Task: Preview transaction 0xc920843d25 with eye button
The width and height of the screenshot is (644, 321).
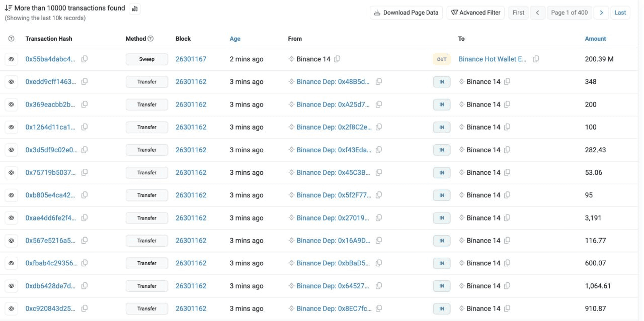Action: [12, 308]
